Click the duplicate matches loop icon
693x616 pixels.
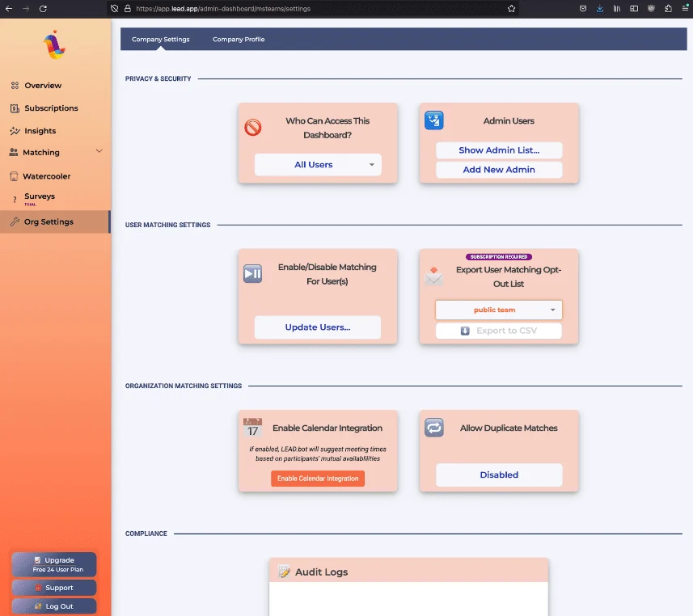pos(434,428)
